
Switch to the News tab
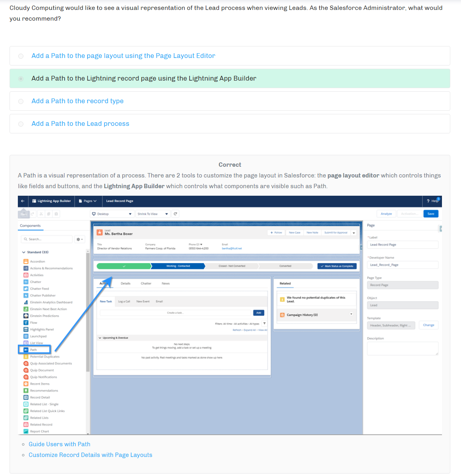(x=165, y=283)
